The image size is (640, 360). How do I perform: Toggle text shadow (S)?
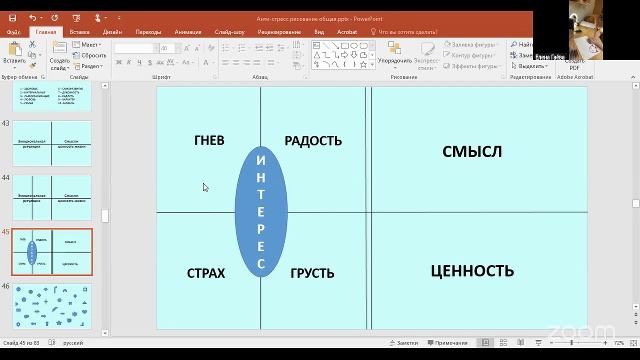point(150,62)
